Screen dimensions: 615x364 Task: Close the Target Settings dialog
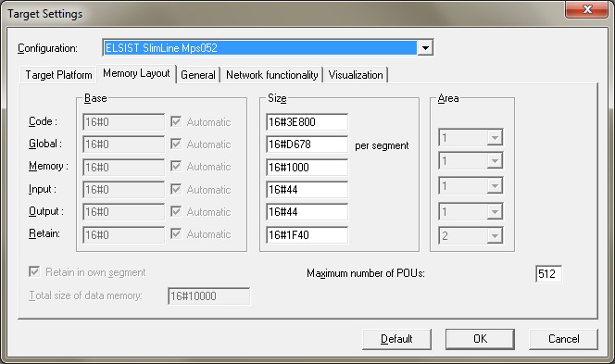(x=586, y=9)
